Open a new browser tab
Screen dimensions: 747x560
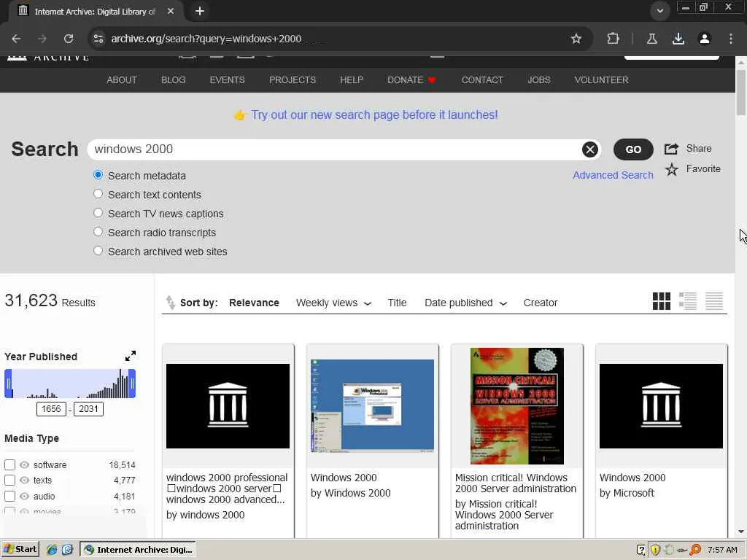point(200,11)
